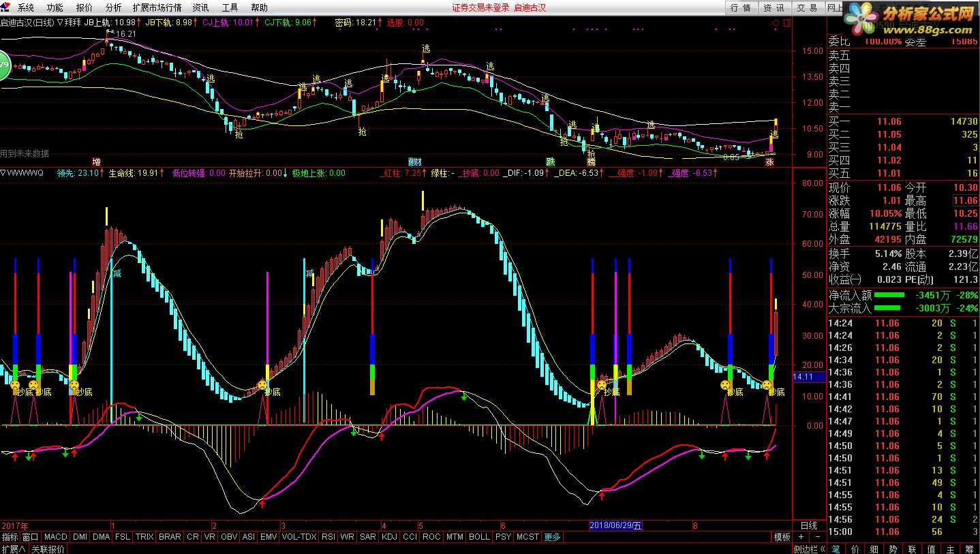The height and width of the screenshot is (554, 980).
Task: Open the 扩展市场行情 menu
Action: point(157,7)
